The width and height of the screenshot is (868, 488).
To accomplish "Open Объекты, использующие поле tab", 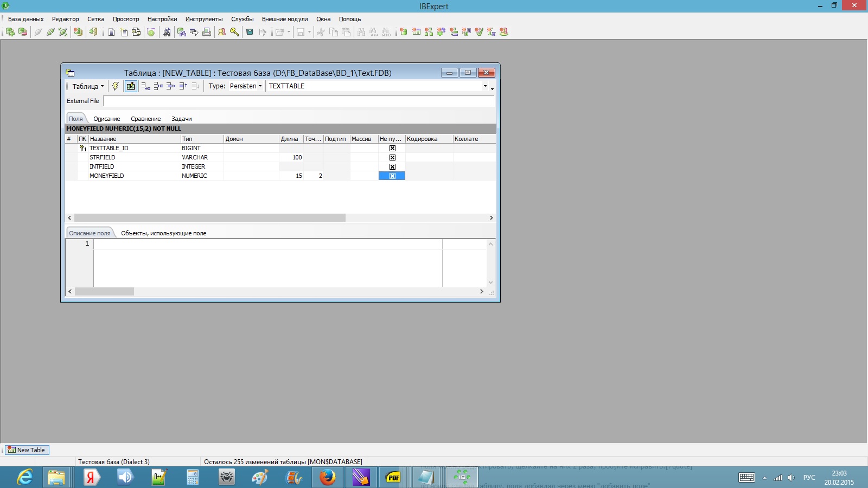I will (163, 233).
